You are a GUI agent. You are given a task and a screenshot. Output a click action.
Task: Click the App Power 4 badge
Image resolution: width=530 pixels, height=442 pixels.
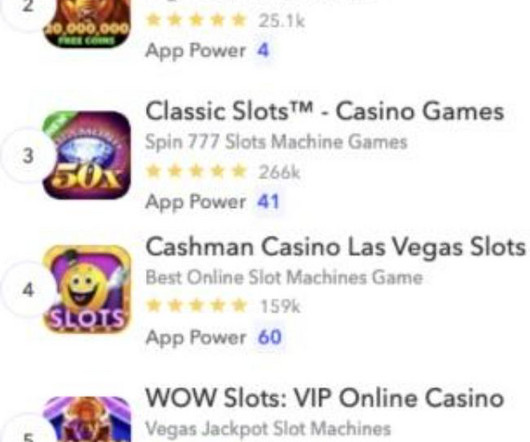click(x=263, y=51)
